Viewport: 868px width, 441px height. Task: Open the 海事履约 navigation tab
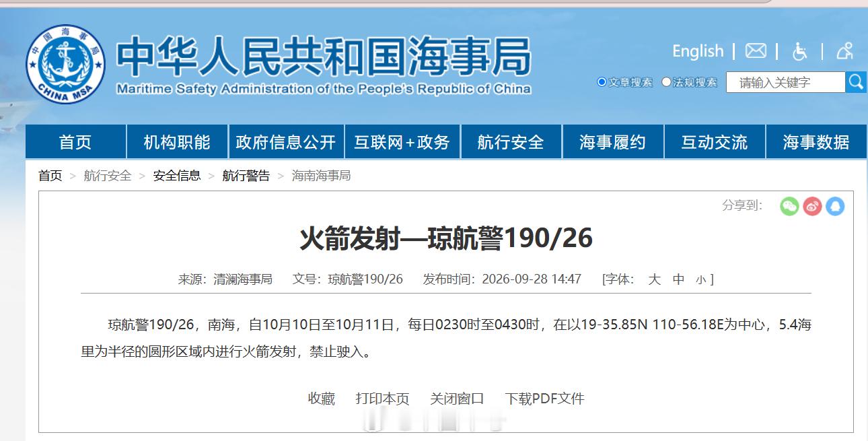point(613,142)
